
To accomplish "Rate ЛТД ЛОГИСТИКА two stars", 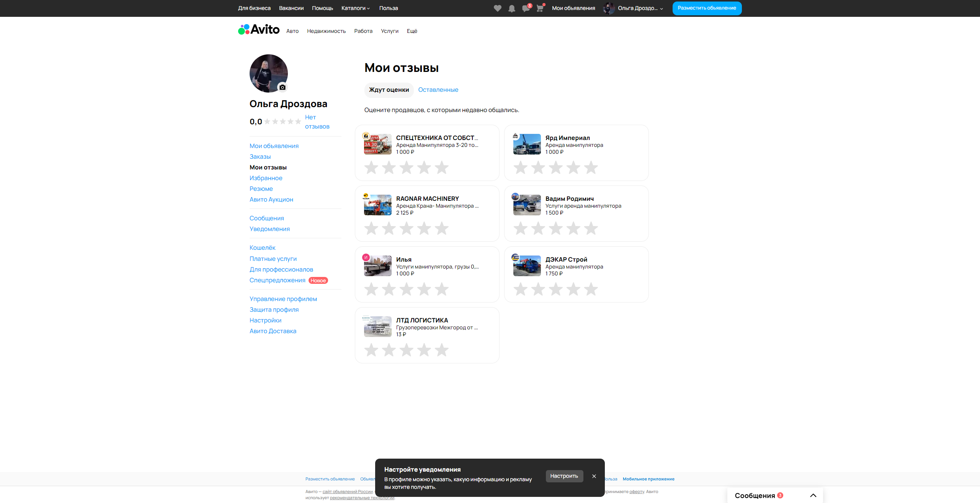I will coord(389,350).
